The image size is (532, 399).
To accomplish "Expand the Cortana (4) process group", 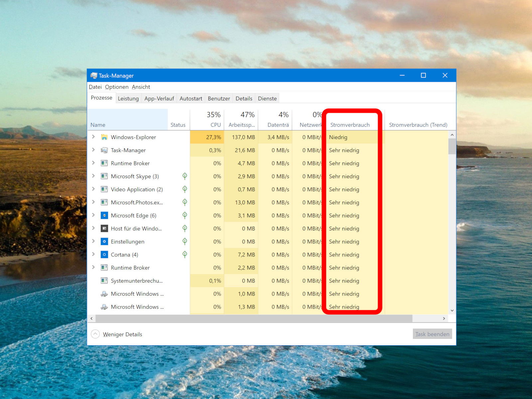I will coord(93,254).
